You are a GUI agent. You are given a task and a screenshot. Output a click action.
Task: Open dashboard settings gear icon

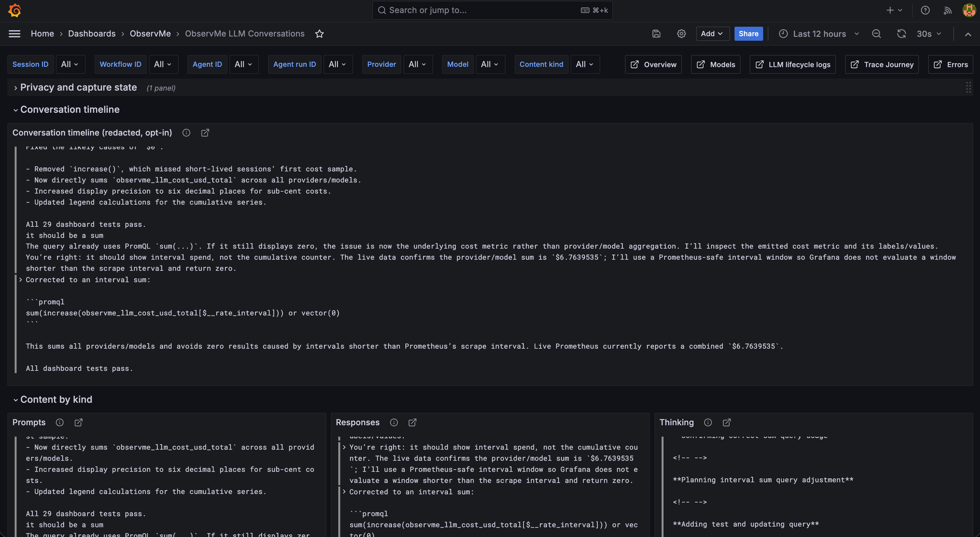[681, 34]
